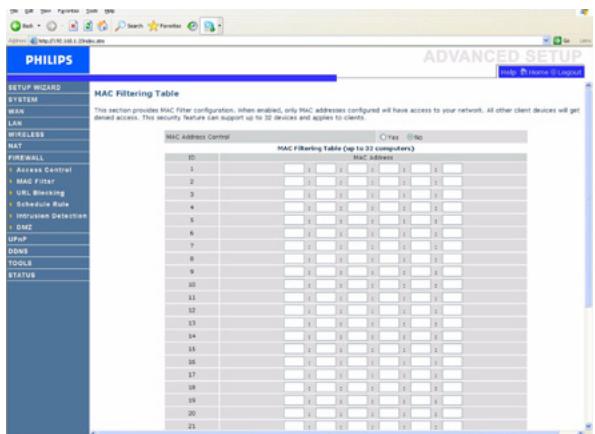Go to Schedule Rule under Firewall

[42, 204]
